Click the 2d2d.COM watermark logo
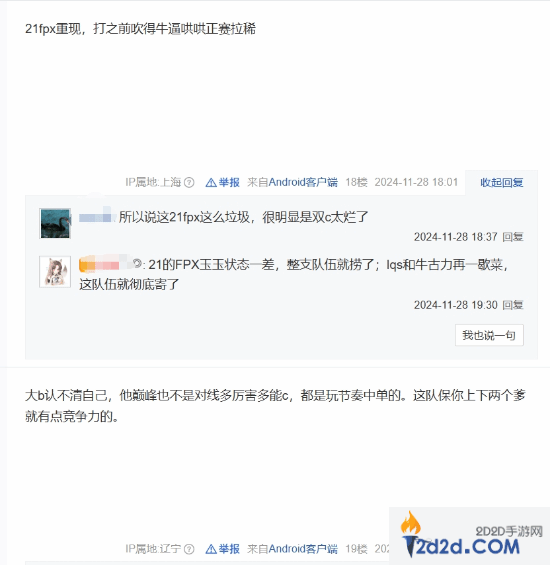 (469, 536)
